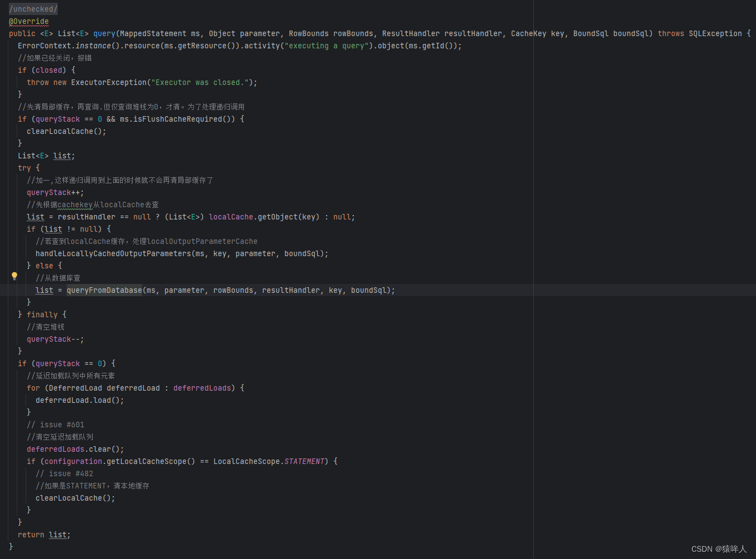The height and width of the screenshot is (559, 756).
Task: Click the query method name in signature
Action: 104,33
